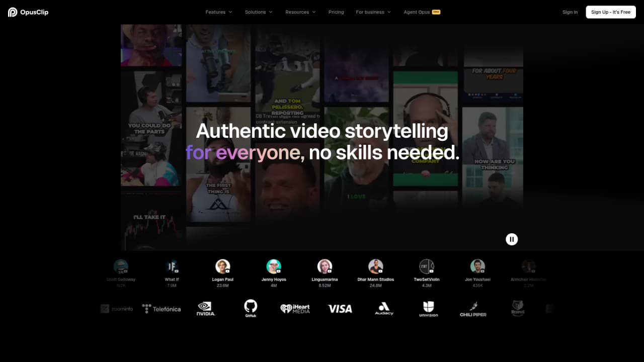The image size is (644, 362).
Task: Select the What If channel avatar
Action: click(x=172, y=266)
